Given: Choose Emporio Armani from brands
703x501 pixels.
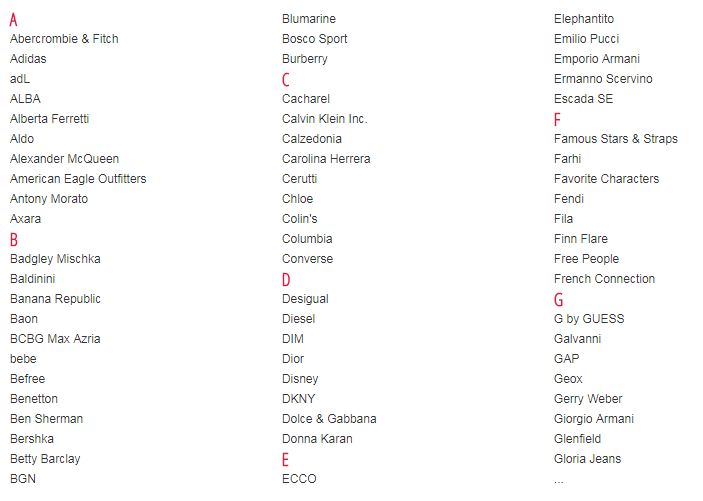Looking at the screenshot, I should (597, 59).
